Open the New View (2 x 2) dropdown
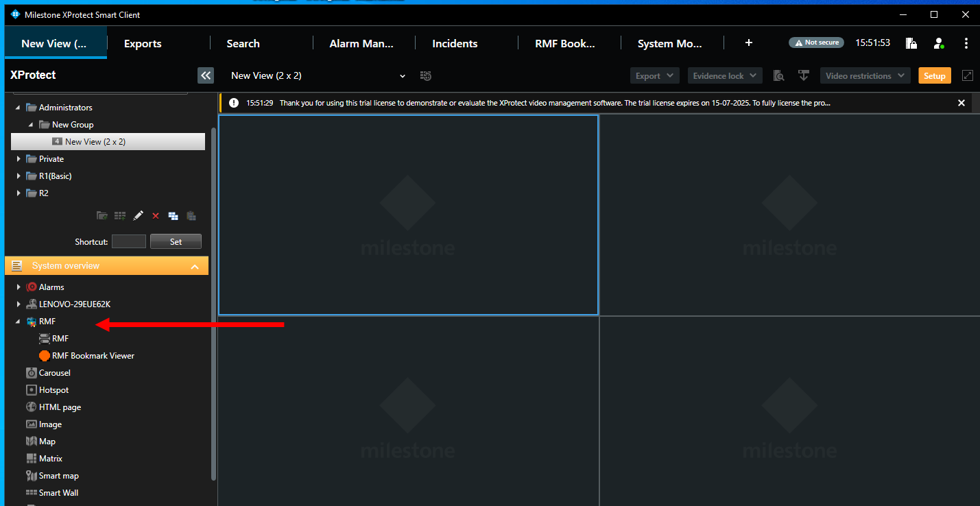The height and width of the screenshot is (506, 980). [402, 76]
